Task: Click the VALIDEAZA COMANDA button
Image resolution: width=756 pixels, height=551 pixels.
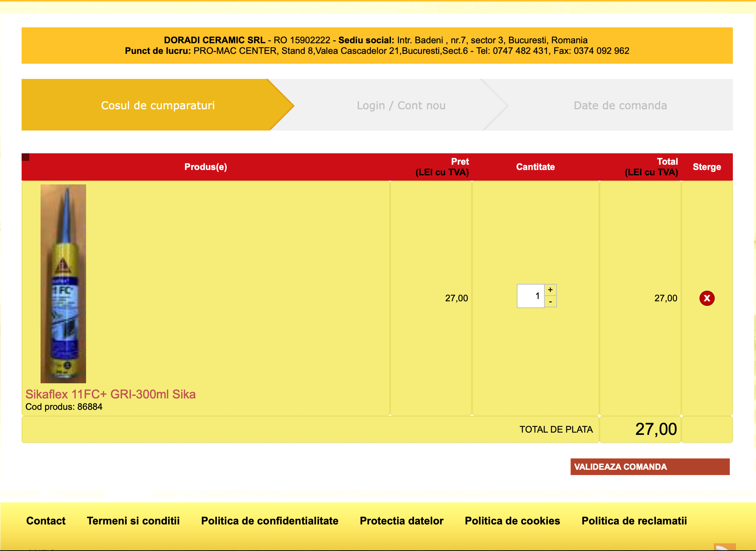Action: tap(650, 467)
